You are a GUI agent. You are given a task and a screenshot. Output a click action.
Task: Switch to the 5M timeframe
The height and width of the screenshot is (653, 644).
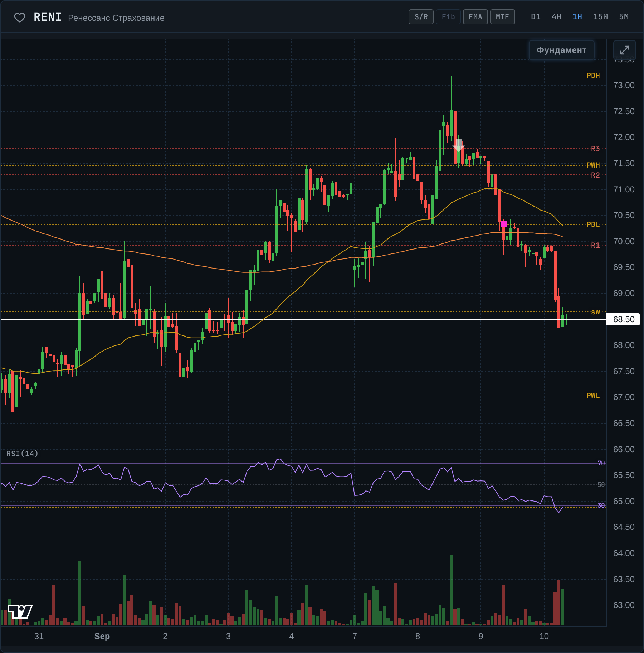624,17
